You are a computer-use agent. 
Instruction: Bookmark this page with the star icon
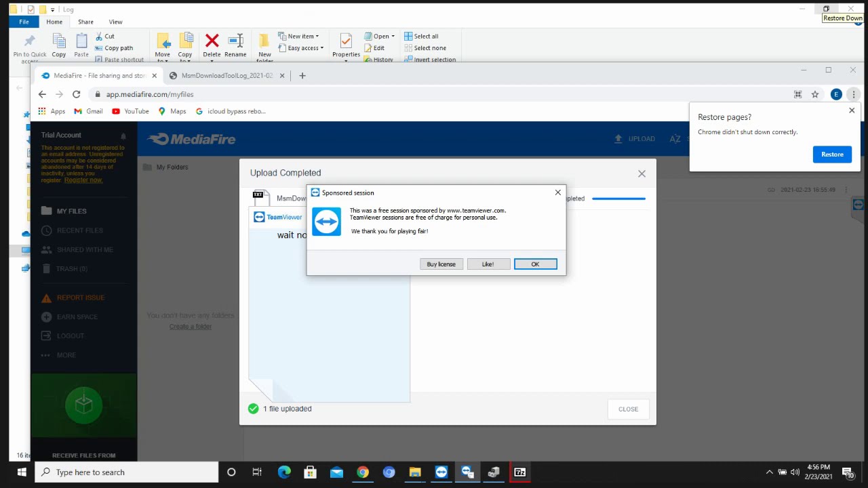(815, 94)
